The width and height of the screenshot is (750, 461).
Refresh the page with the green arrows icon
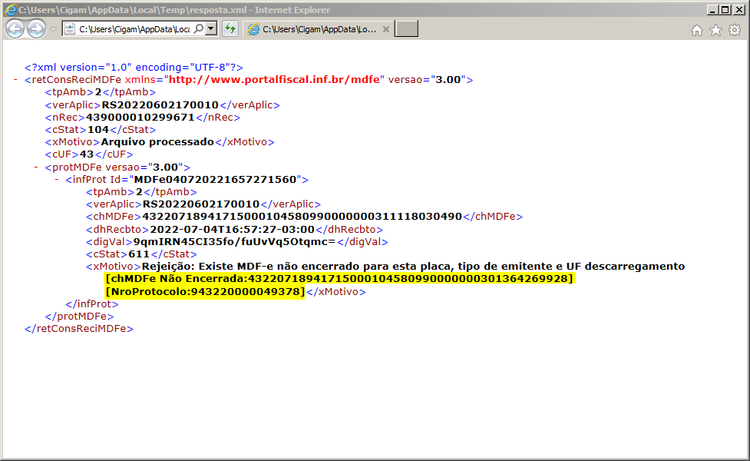point(230,29)
